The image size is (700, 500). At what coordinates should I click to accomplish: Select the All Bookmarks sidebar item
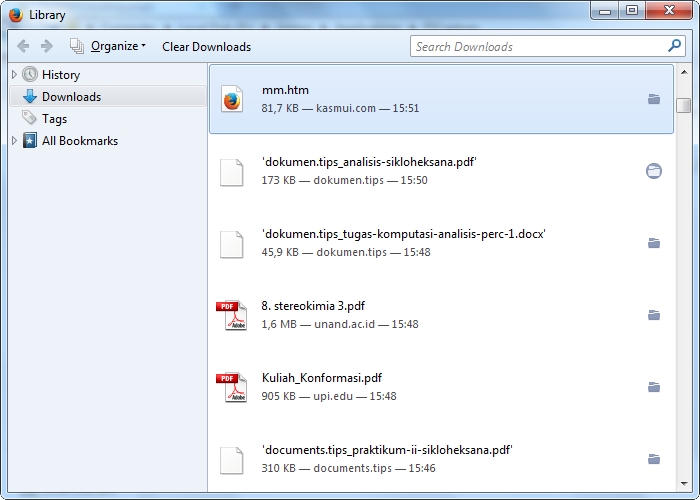tap(79, 141)
